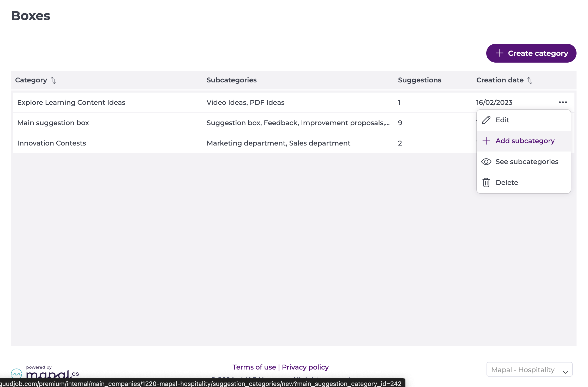The image size is (588, 387).
Task: Click the Explore Learning Content Ideas row
Action: click(x=71, y=102)
